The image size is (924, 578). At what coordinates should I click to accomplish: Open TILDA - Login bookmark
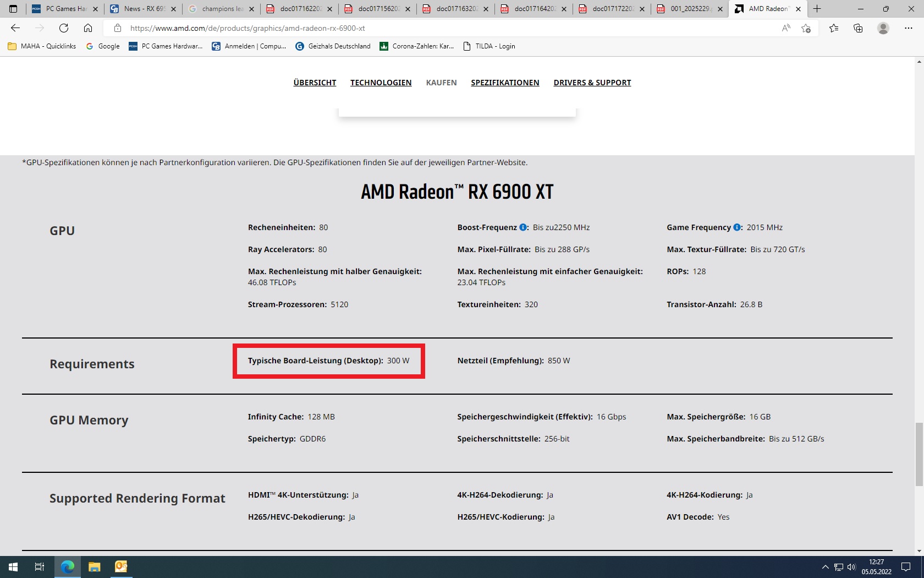pyautogui.click(x=489, y=46)
